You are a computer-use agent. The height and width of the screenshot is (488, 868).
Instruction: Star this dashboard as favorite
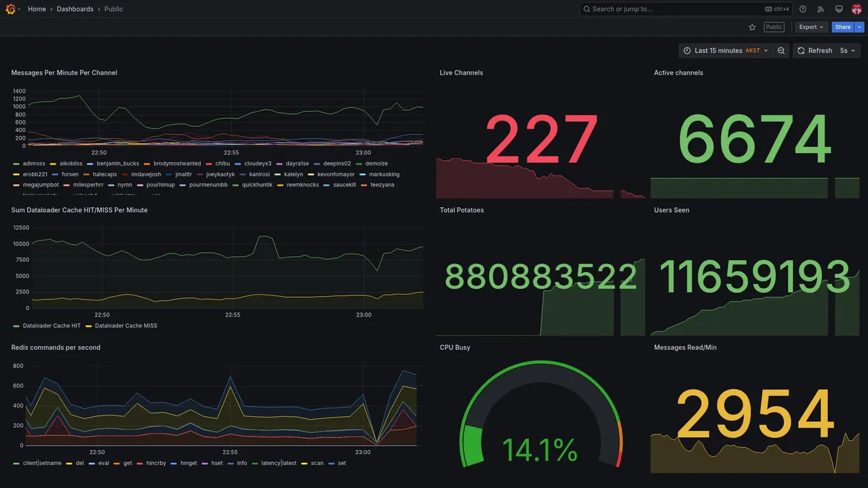click(752, 27)
